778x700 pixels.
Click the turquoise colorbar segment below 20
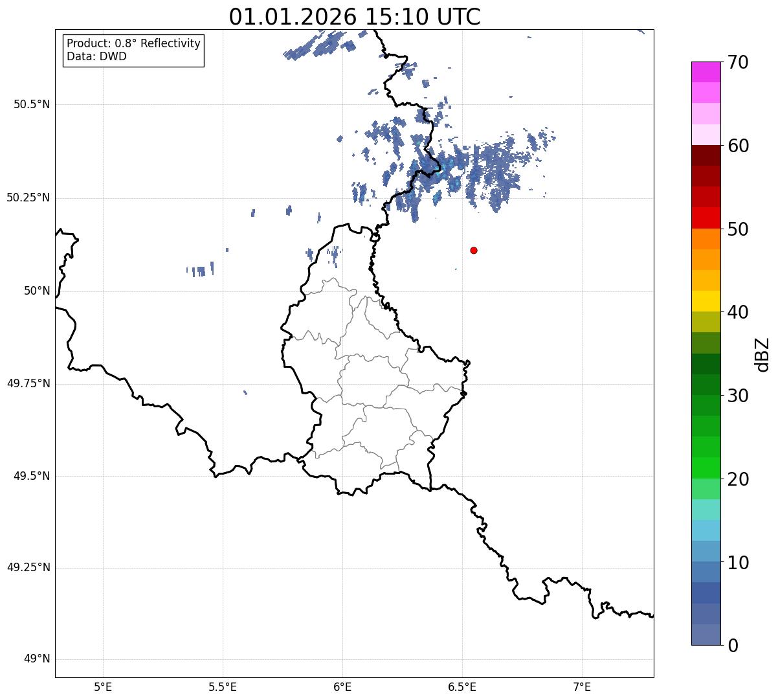coord(706,510)
